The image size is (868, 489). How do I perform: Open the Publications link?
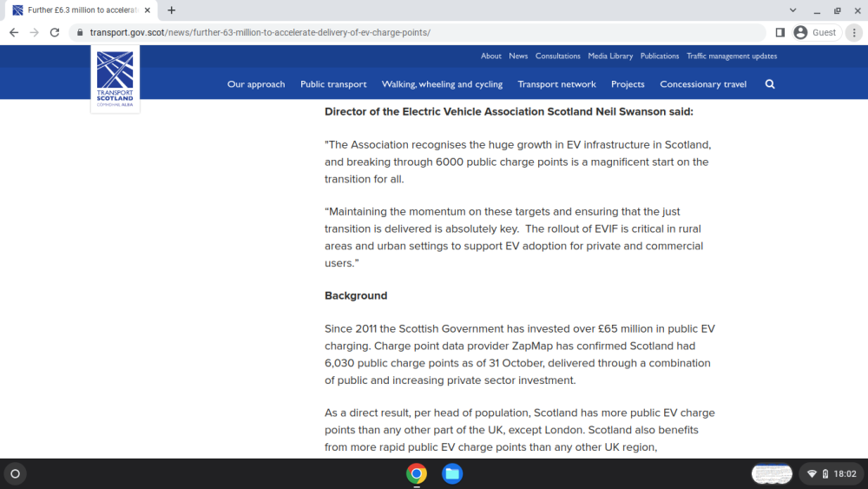coord(660,56)
